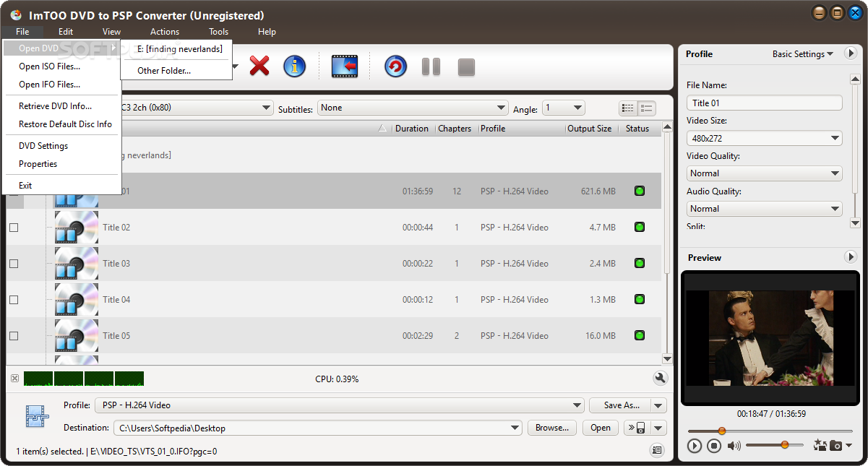Click the Title 02 disc icon
Image resolution: width=868 pixels, height=466 pixels.
[77, 228]
